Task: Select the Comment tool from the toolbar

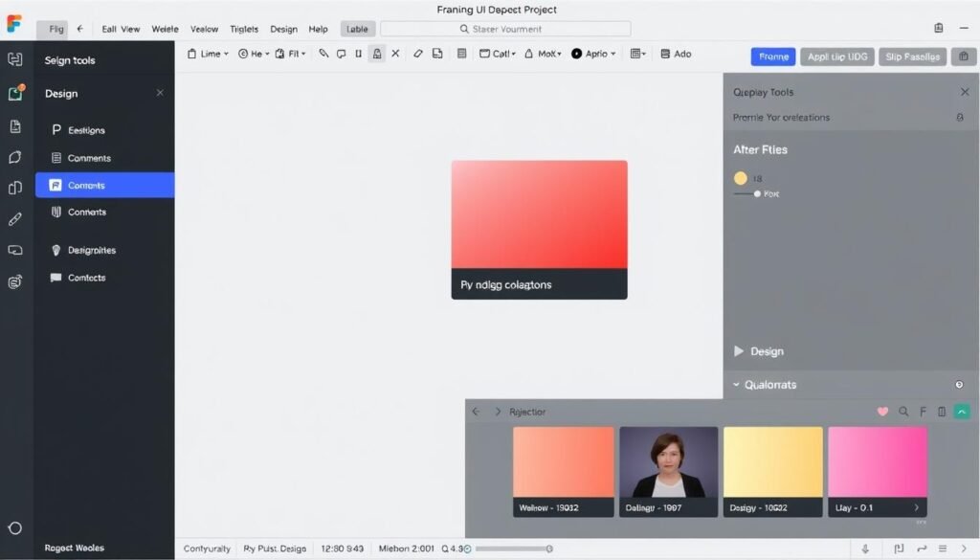Action: (341, 54)
